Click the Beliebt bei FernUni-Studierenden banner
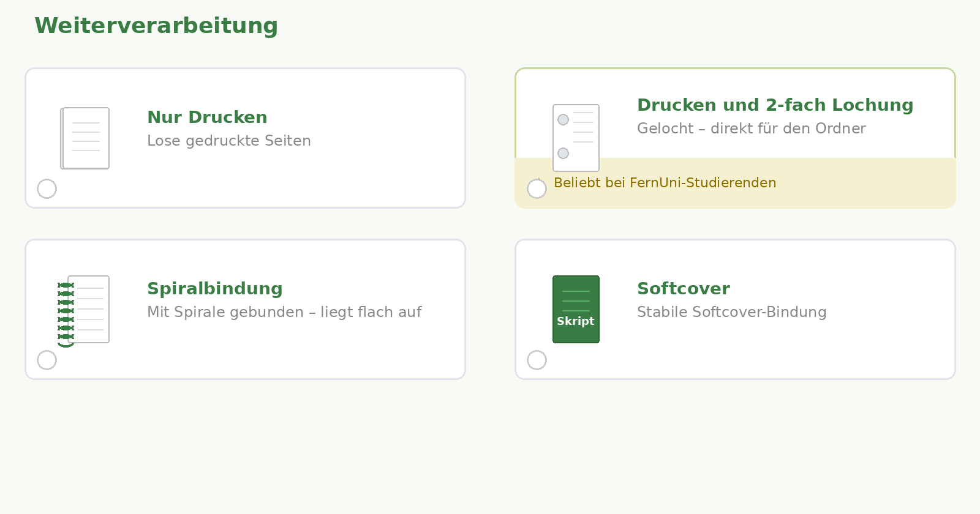 tap(665, 183)
